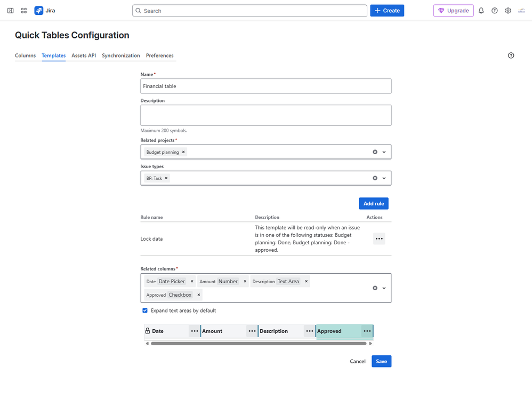
Task: Open Approved column options menu
Action: point(367,331)
